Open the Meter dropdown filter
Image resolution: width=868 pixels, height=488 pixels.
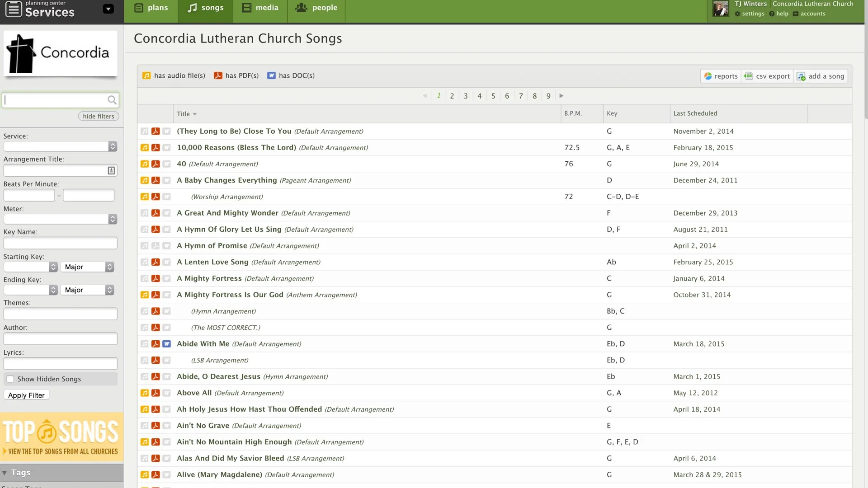[x=60, y=219]
